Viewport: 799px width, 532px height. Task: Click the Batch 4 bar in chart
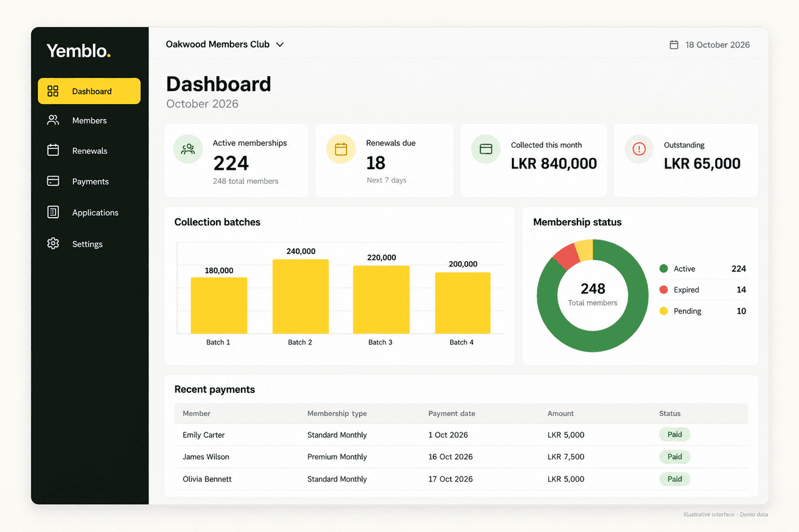[463, 303]
